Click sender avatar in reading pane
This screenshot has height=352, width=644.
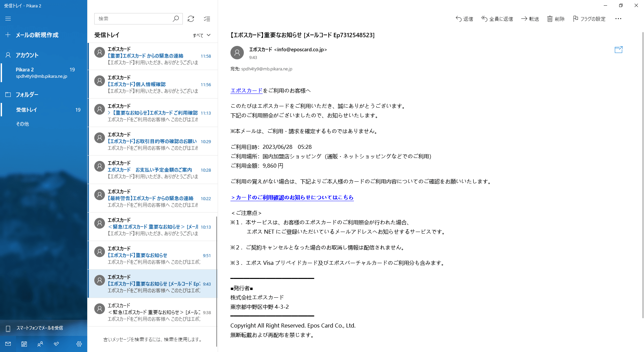tap(237, 53)
